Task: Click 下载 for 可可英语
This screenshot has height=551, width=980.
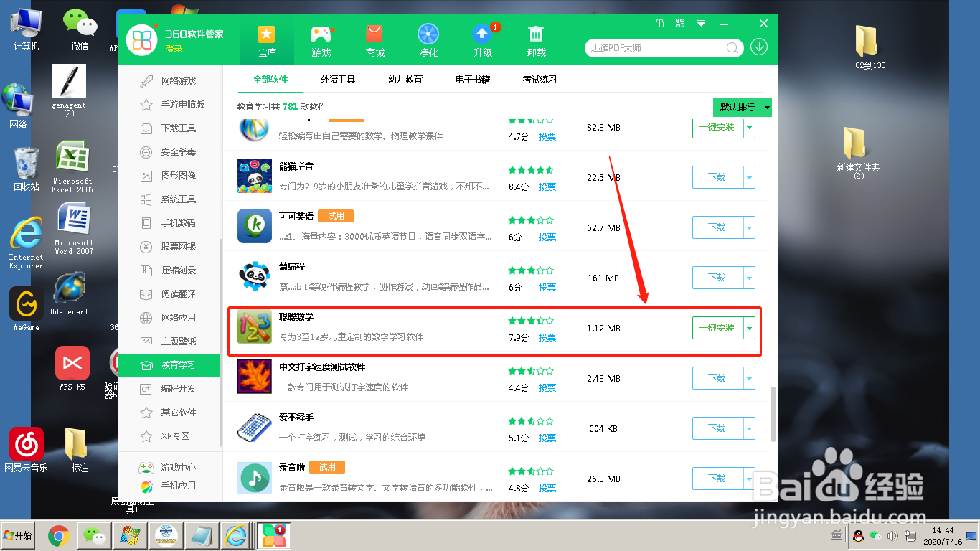Action: click(717, 227)
